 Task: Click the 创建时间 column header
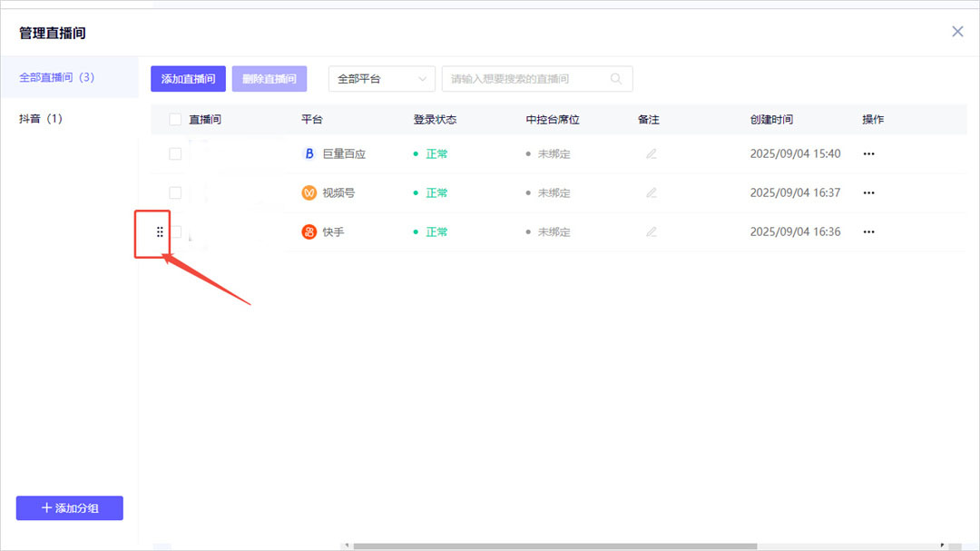pos(772,120)
